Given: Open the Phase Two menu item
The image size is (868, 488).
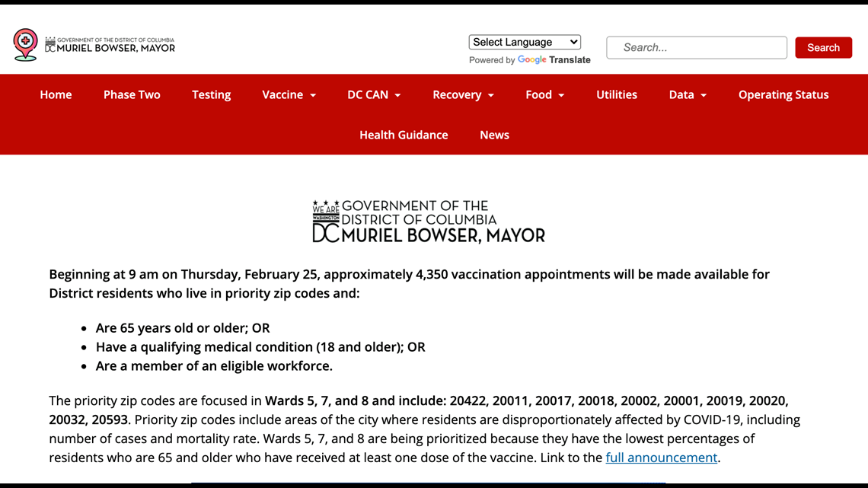Looking at the screenshot, I should (132, 94).
